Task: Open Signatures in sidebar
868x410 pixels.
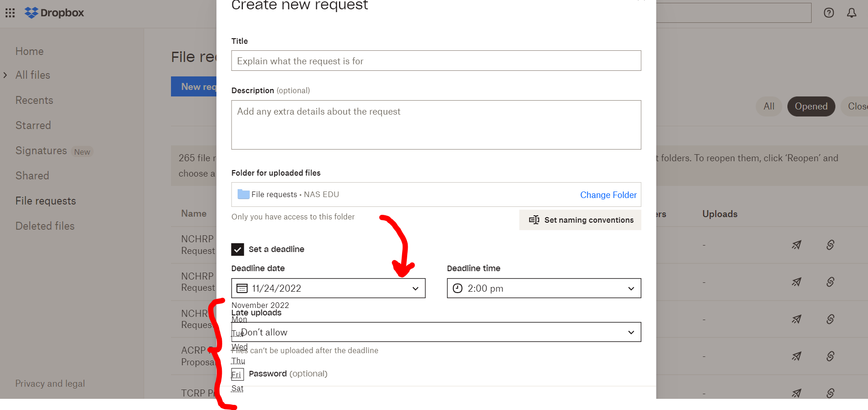Action: 41,150
